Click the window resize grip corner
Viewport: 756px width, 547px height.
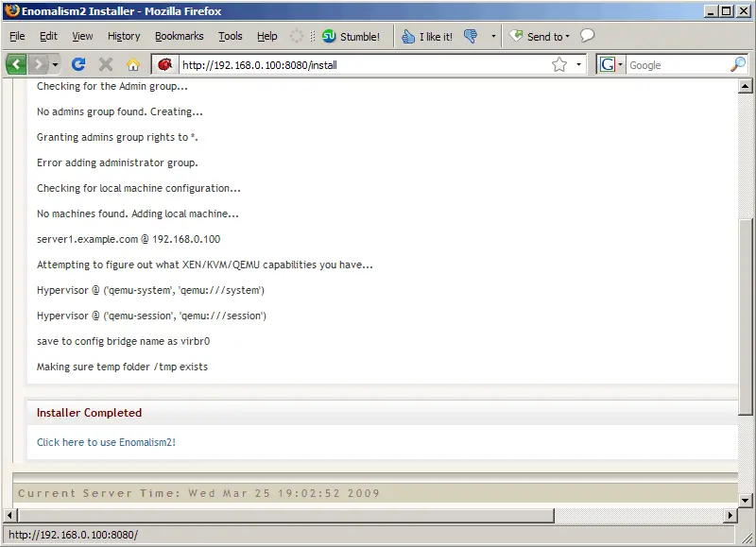[x=747, y=538]
